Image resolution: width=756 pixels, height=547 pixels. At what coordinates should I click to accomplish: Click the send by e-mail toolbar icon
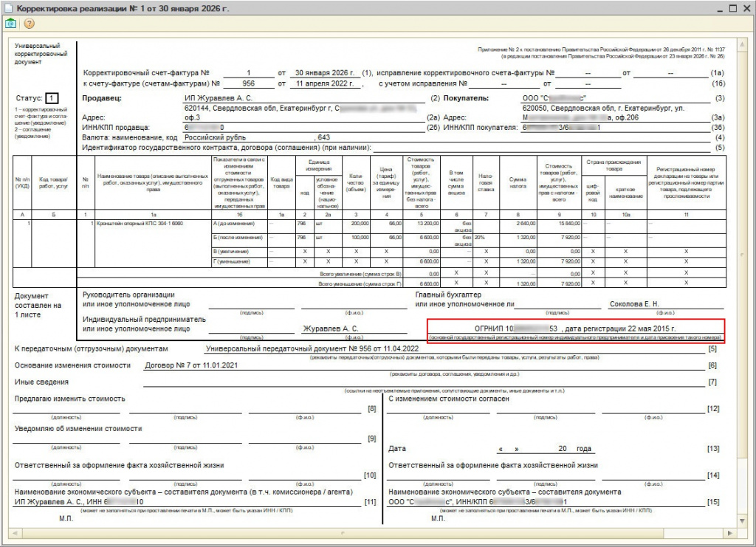(x=10, y=23)
